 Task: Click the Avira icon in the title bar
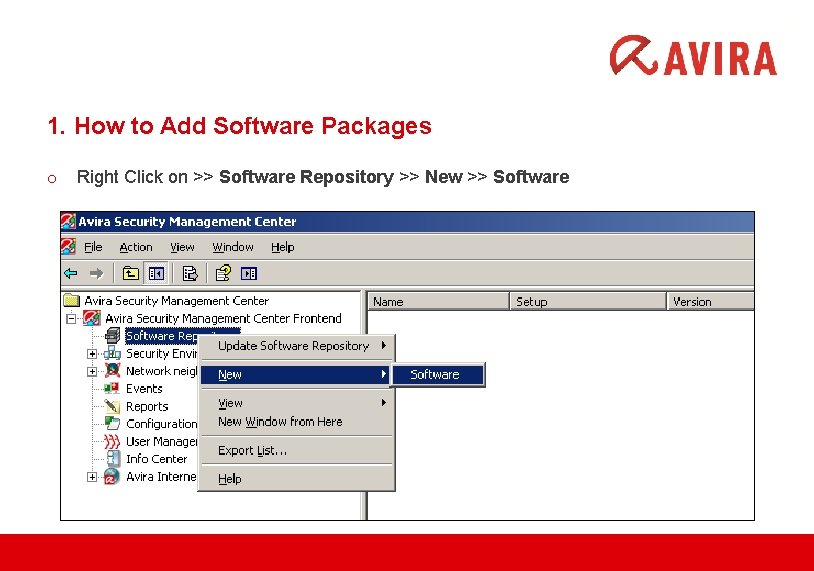(x=68, y=222)
